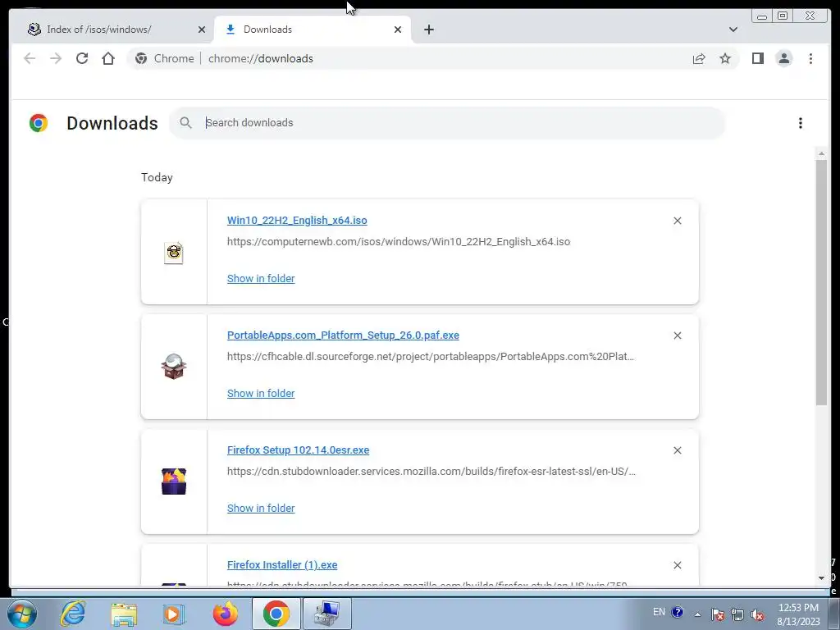Image resolution: width=840 pixels, height=630 pixels.
Task: Click the search magnifier icon in Downloads
Action: coord(185,123)
